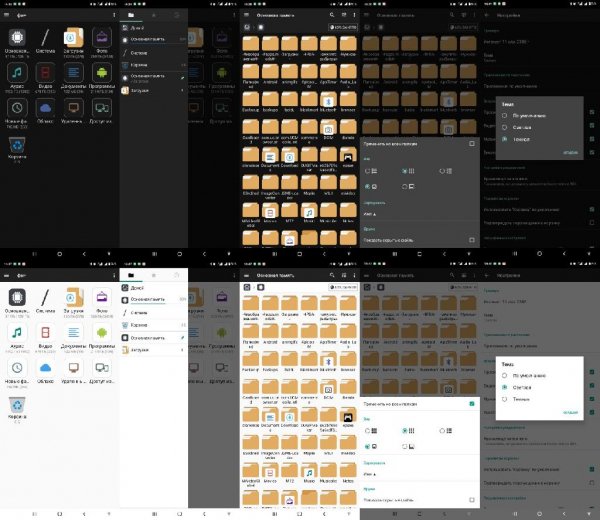The width and height of the screenshot is (600, 520).
Task: Open overflow three-dot menu in dark folder view
Action: coord(354,15)
